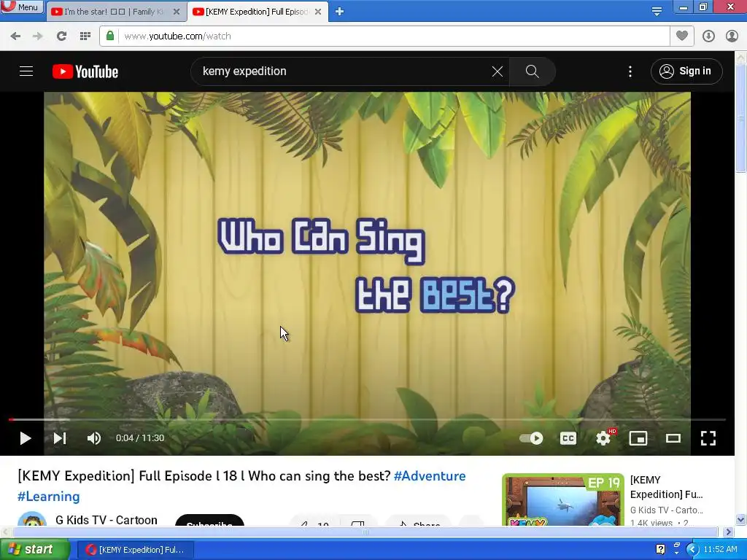Open the Opera Menu button

point(22,7)
